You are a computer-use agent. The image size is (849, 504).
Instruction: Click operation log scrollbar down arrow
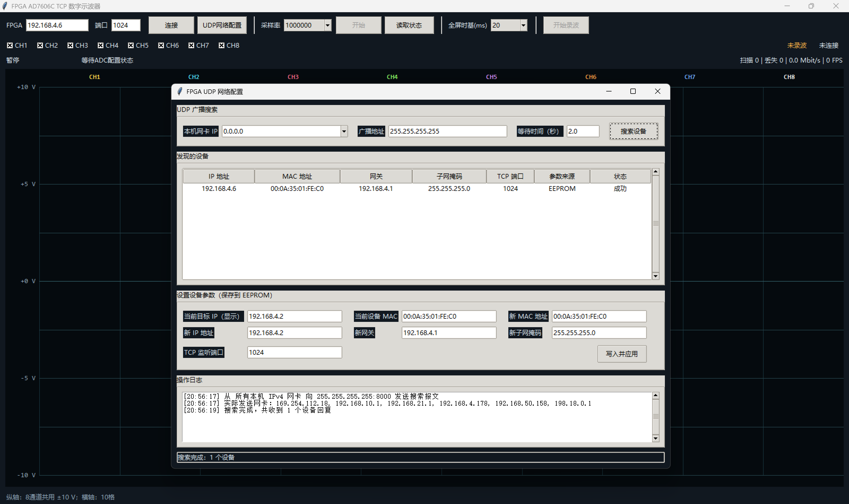tap(656, 439)
